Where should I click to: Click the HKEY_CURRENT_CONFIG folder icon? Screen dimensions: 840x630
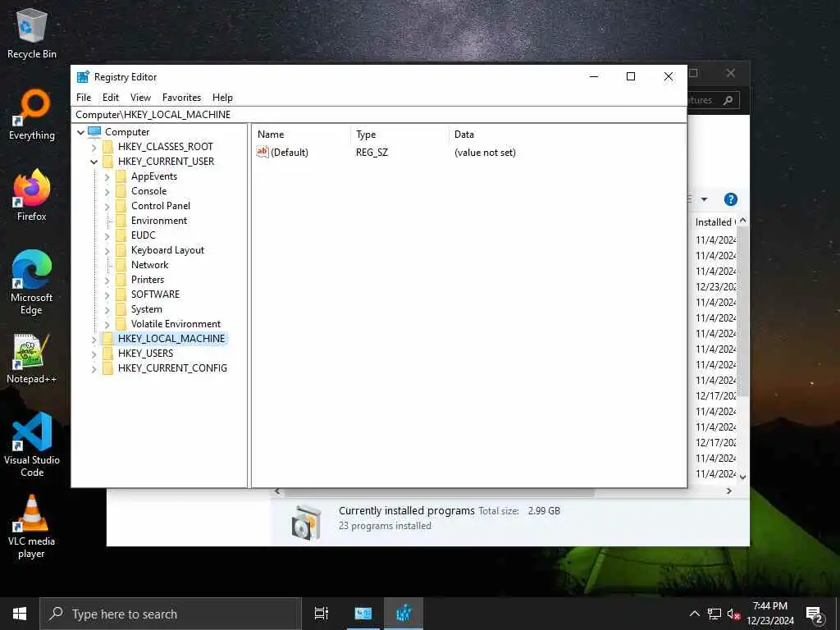[x=107, y=368]
